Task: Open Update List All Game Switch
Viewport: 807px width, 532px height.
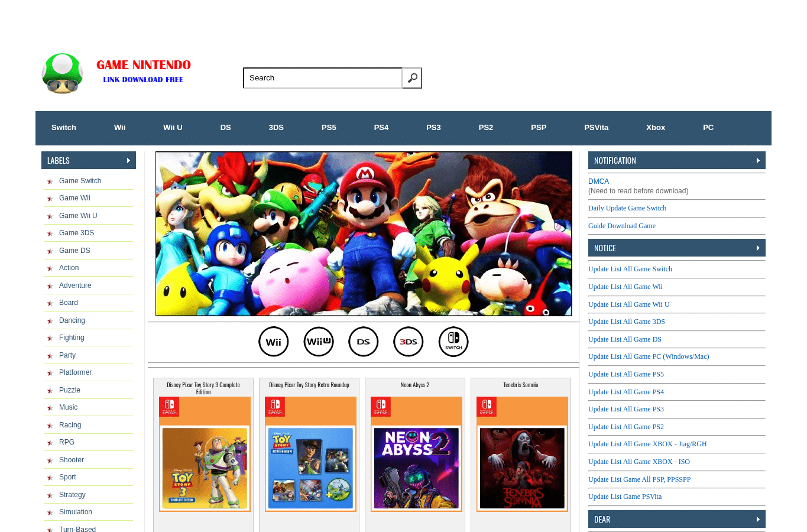Action: (630, 269)
